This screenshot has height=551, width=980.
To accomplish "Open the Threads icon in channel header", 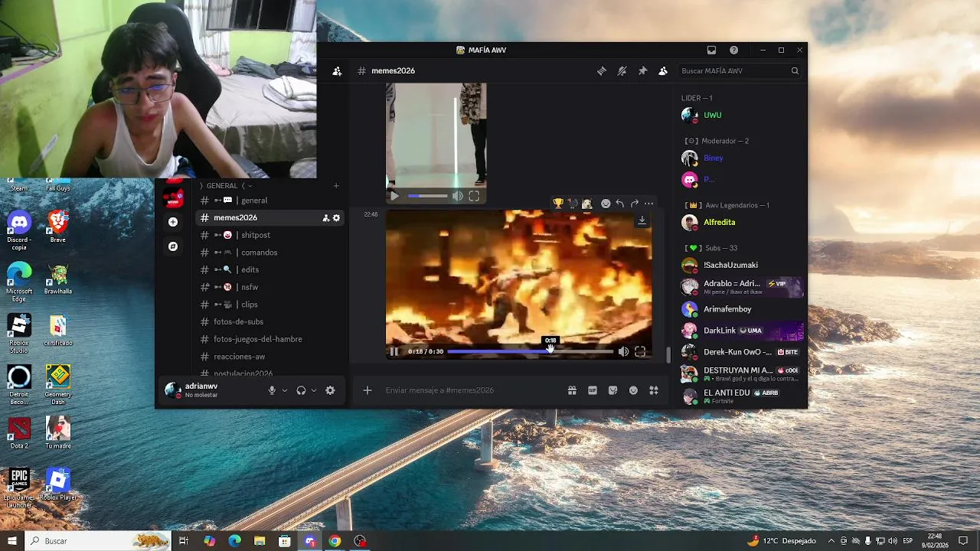I will coord(602,71).
